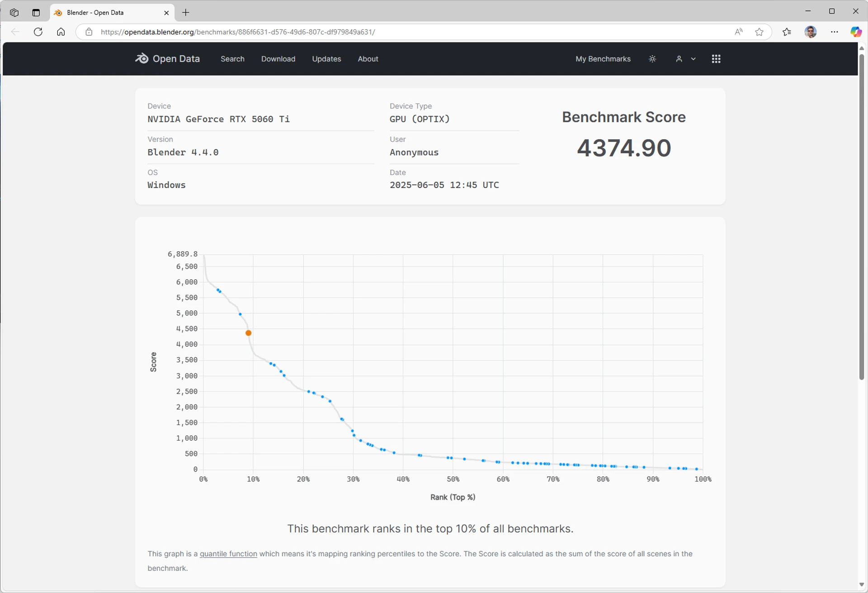This screenshot has width=868, height=593.
Task: Open My Benchmarks link
Action: coord(603,59)
